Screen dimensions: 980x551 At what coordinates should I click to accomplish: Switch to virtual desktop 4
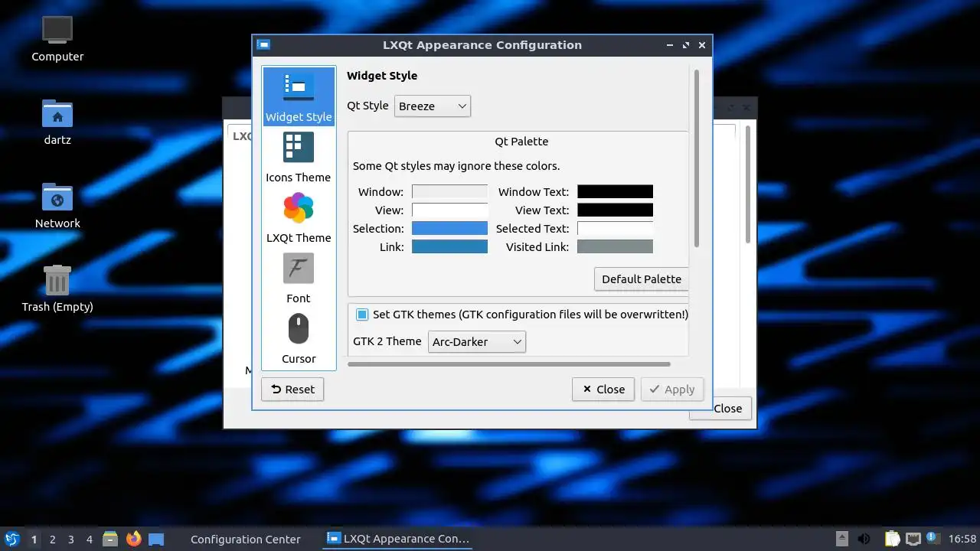[x=89, y=539]
